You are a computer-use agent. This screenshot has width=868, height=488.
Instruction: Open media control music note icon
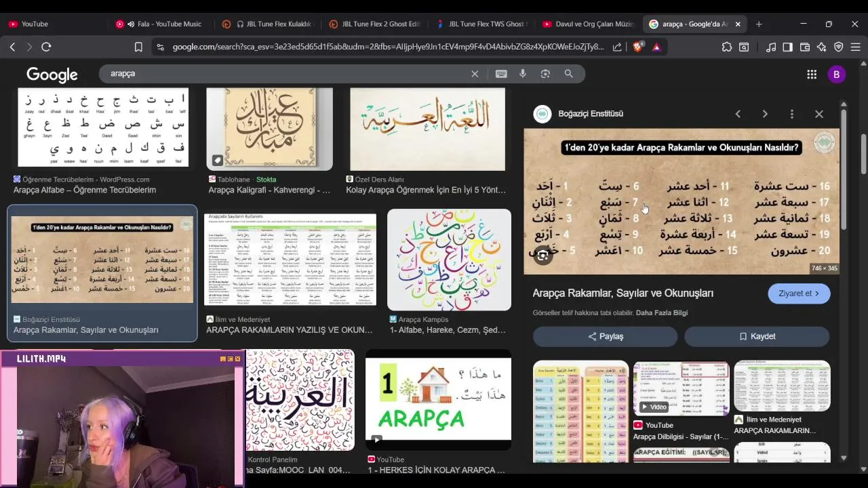tap(771, 47)
